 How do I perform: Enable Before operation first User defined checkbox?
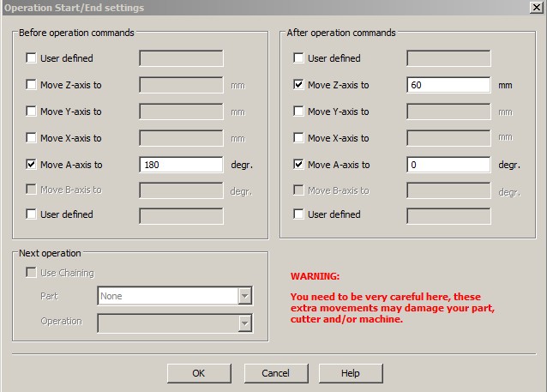coord(32,58)
